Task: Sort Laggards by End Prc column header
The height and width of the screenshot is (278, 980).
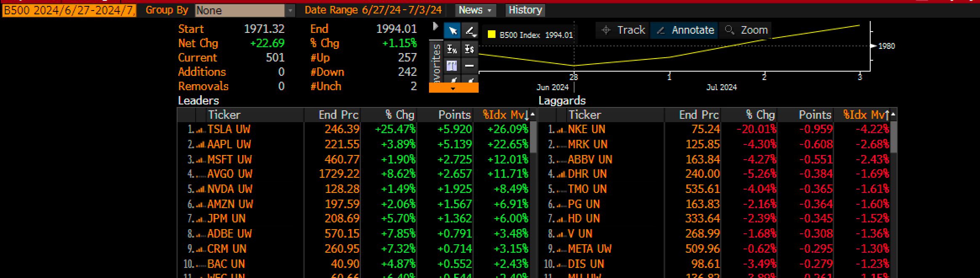Action: coord(693,115)
